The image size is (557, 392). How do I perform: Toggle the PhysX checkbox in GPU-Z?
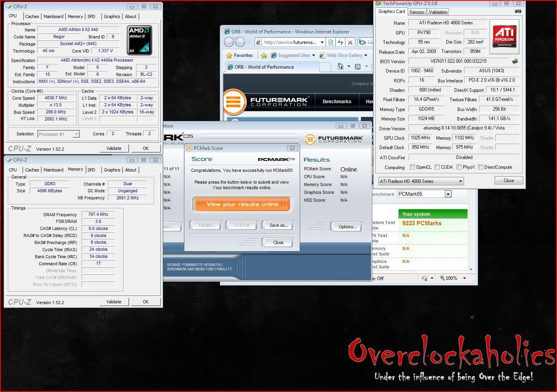click(459, 167)
